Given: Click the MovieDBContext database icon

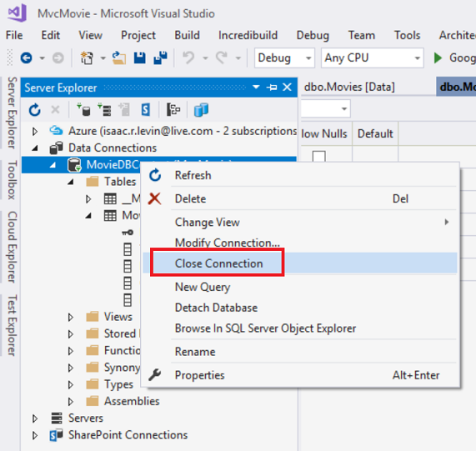Looking at the screenshot, I should click(x=74, y=165).
